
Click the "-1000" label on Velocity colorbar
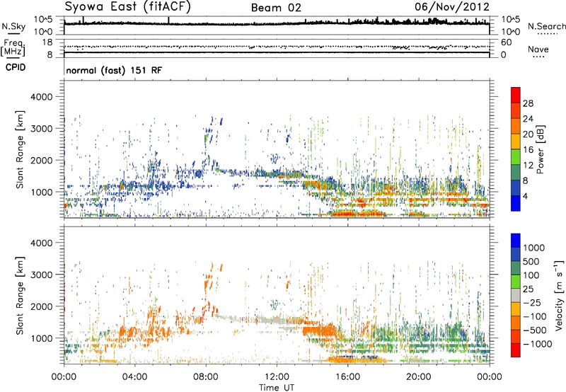pos(538,344)
